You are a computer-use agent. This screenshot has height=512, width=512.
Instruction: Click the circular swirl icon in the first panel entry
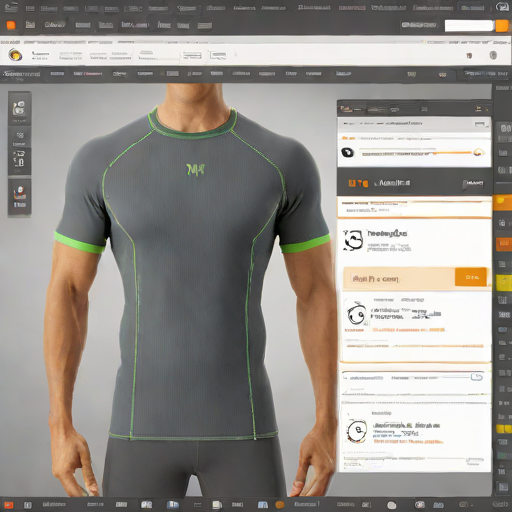(x=353, y=240)
